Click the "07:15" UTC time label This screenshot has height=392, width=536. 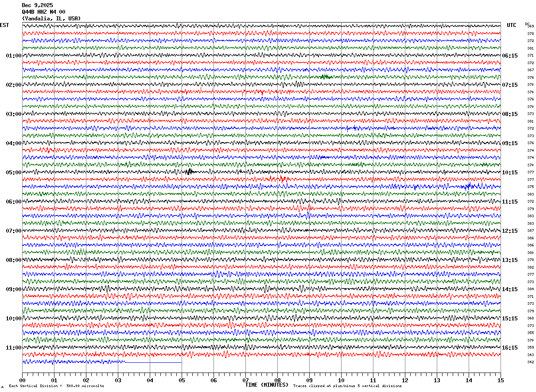[x=509, y=85]
